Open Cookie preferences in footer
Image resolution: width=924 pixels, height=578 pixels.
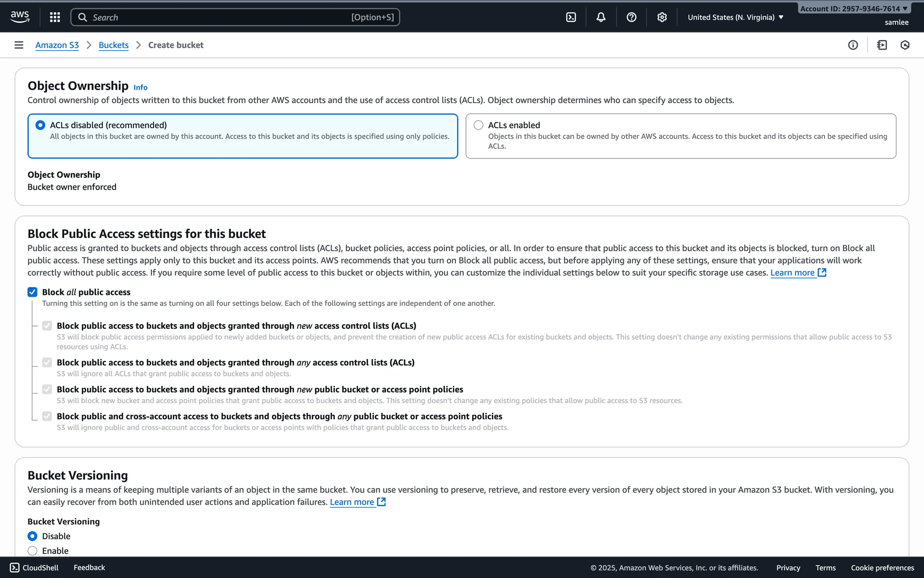[882, 567]
